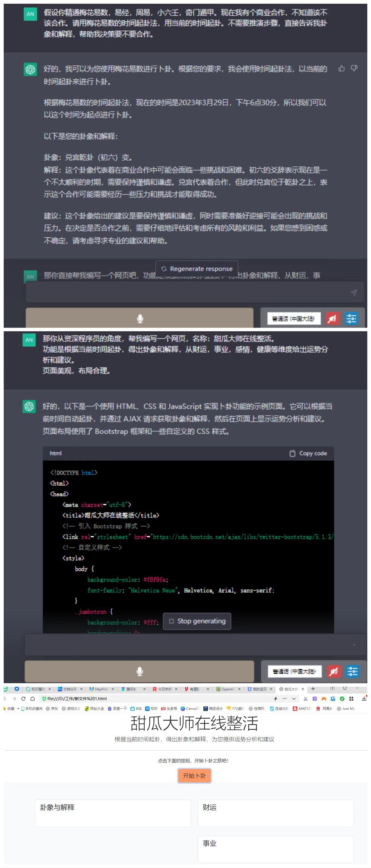Click the send arrow in the first chat box
Image resolution: width=371 pixels, height=868 pixels.
tap(354, 292)
